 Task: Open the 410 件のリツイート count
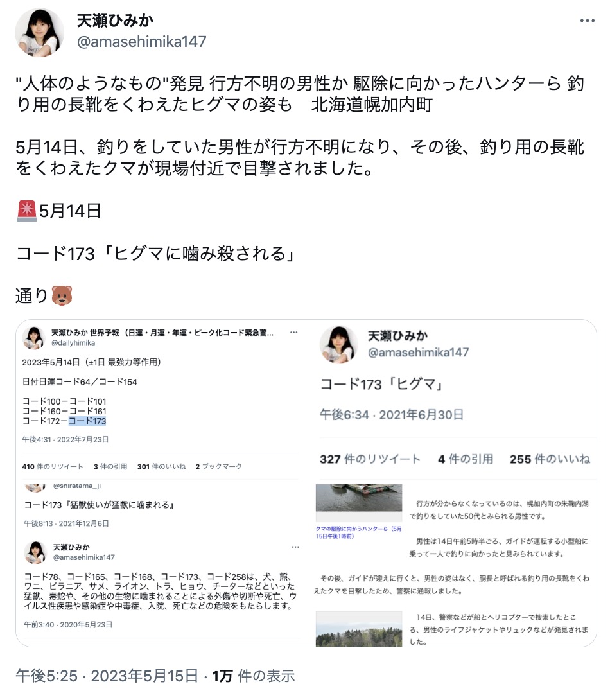pos(53,466)
